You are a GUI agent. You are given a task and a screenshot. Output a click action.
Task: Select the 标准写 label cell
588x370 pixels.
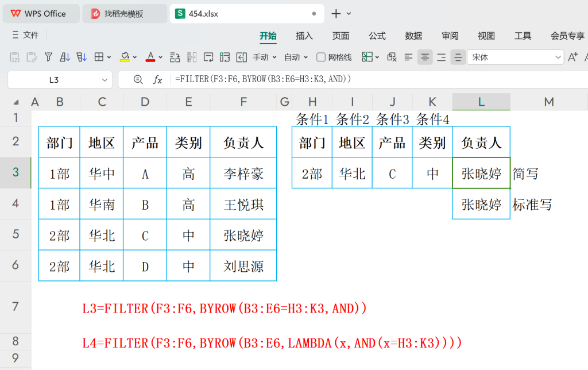[x=532, y=205]
